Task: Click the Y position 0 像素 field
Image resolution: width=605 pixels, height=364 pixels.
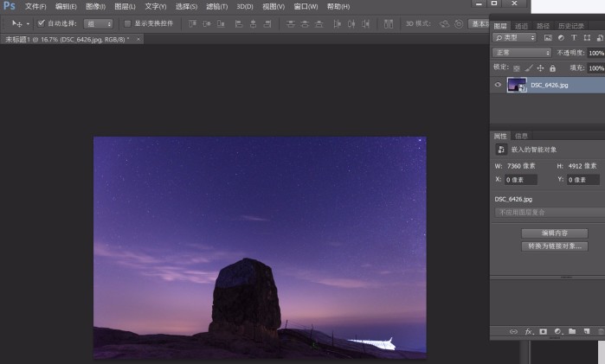Action: coord(583,180)
